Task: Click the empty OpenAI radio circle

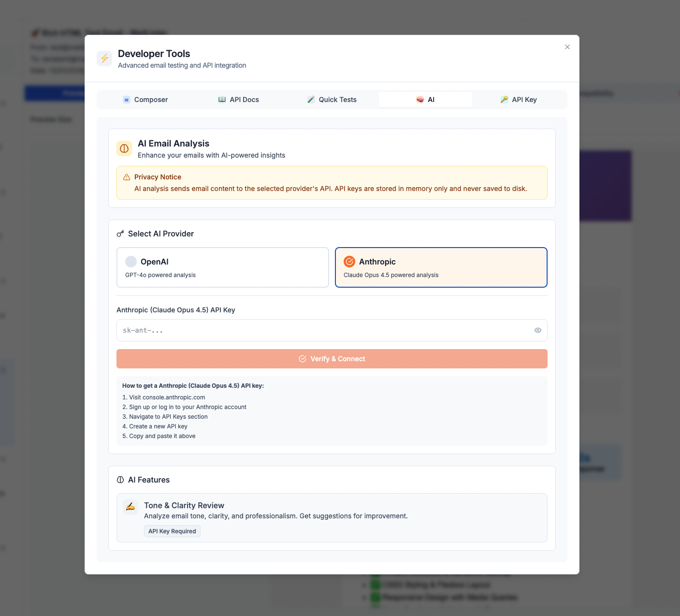Action: [x=131, y=262]
